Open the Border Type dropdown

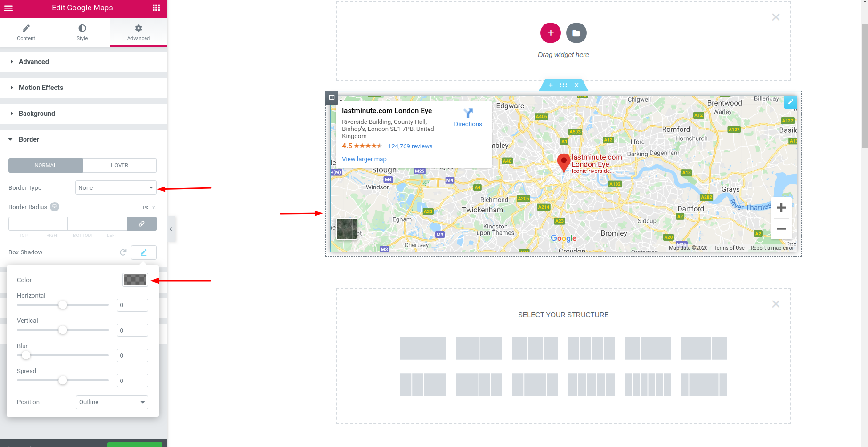[x=116, y=187]
